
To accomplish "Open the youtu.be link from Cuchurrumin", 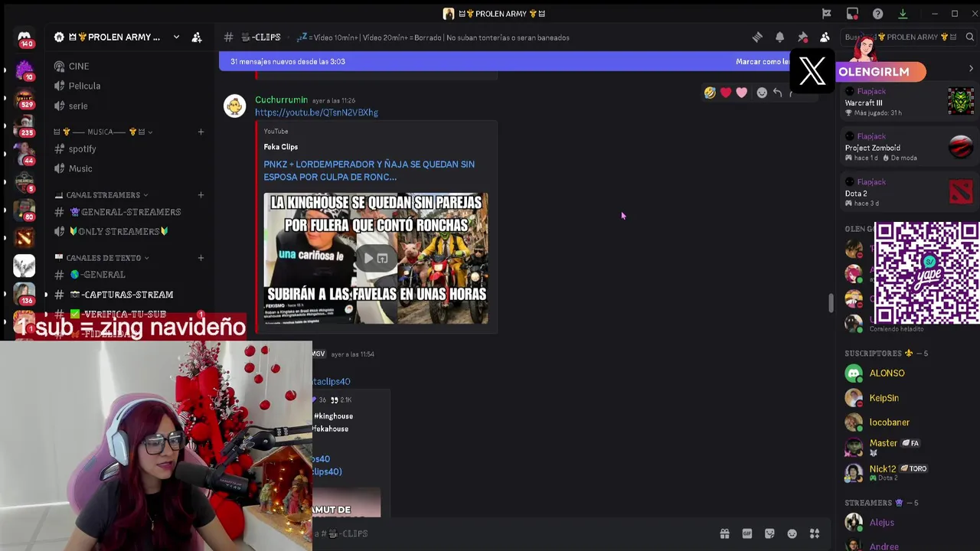I will 316,112.
